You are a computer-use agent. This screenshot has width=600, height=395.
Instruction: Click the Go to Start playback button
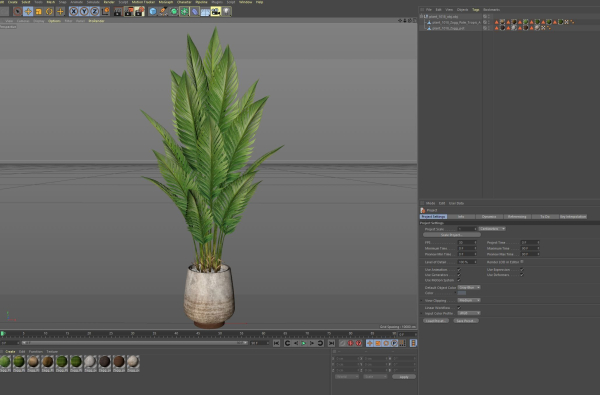coord(276,343)
